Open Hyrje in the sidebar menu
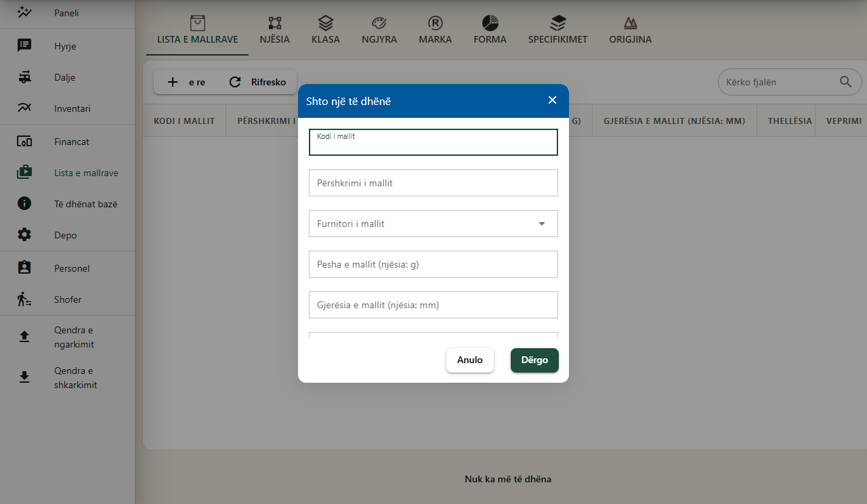This screenshot has height=504, width=867. [x=67, y=46]
